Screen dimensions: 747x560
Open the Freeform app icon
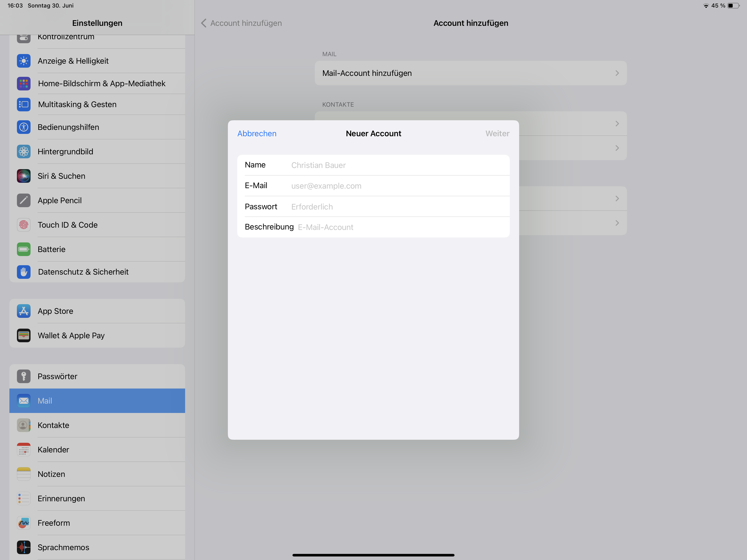point(24,523)
